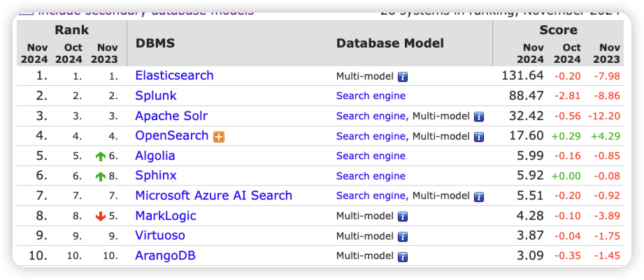Click the Algolia score 5.99

(x=530, y=156)
